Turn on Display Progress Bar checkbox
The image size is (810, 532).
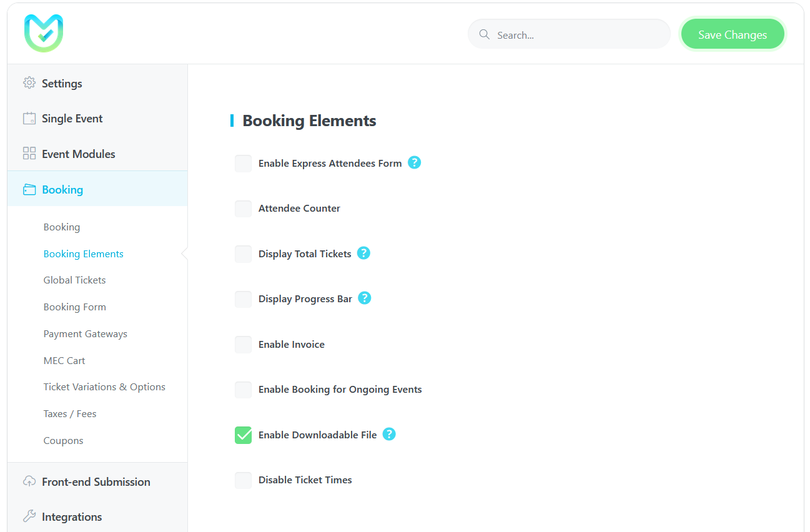(244, 299)
